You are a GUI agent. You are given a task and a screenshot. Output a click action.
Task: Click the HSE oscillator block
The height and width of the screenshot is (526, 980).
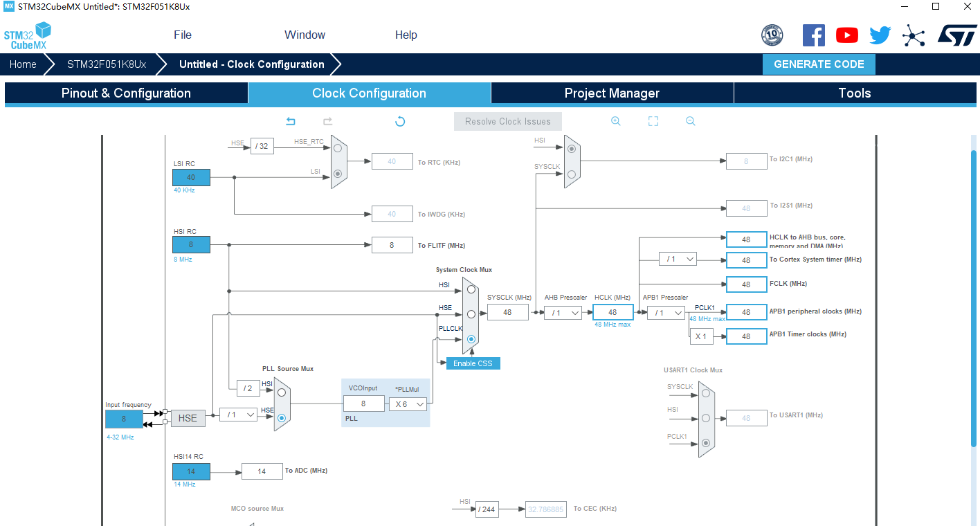click(188, 418)
